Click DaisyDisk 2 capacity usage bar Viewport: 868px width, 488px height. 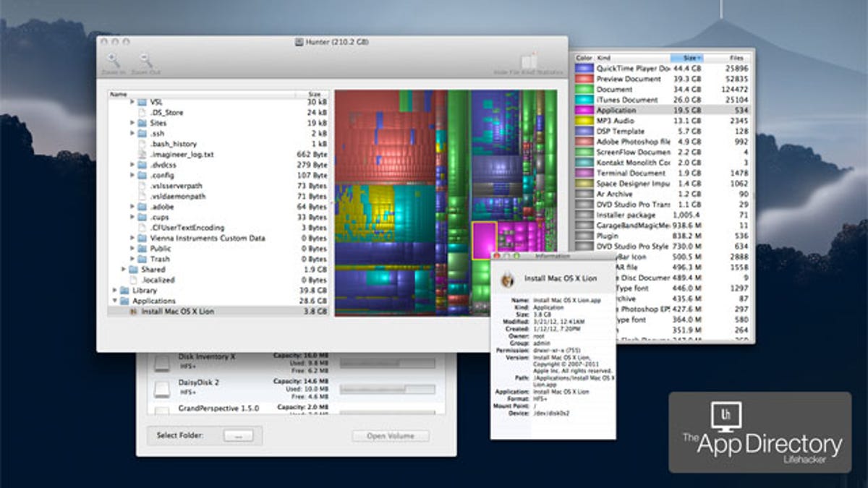pyautogui.click(x=388, y=389)
